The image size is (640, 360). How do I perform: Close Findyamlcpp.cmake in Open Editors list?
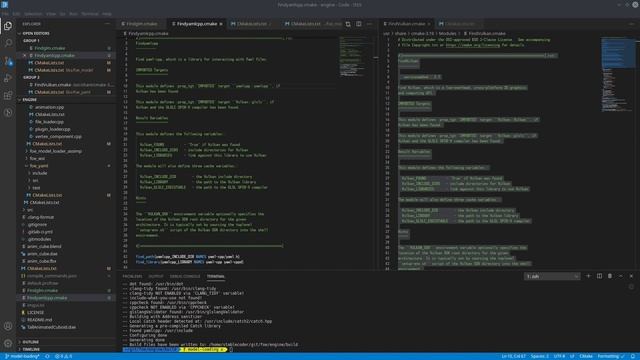[24, 56]
